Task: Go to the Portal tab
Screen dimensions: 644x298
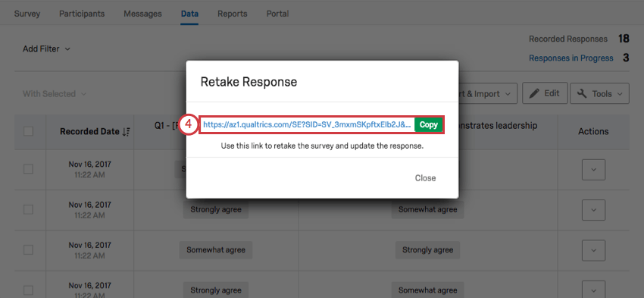Action: 277,14
